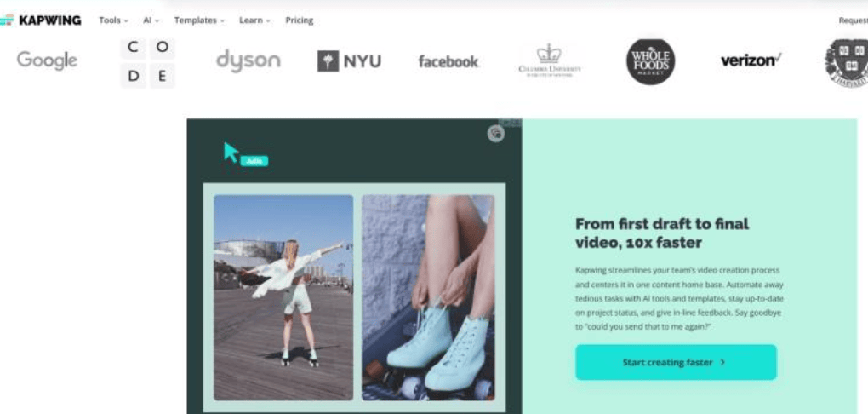
Task: Open the Templates dropdown
Action: coord(199,20)
